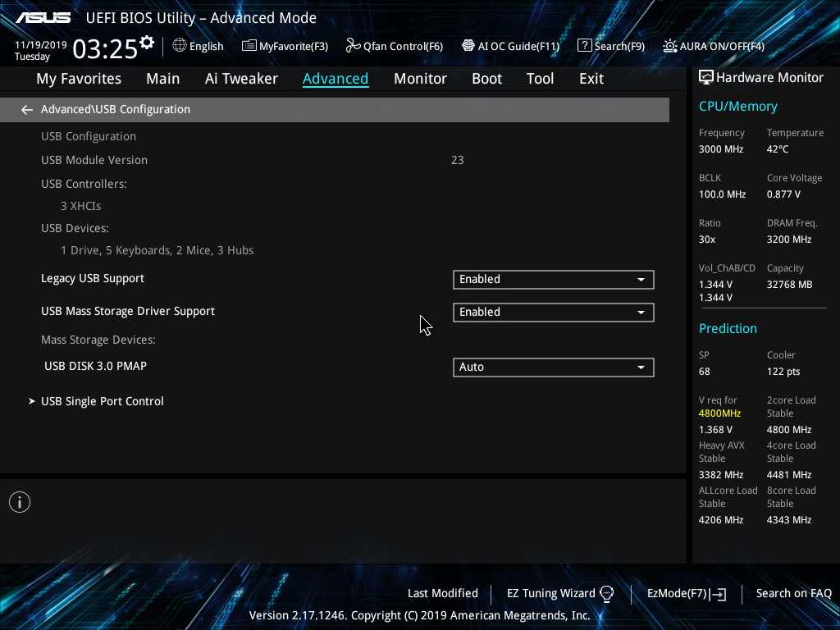Click the 122 pts cooler value

[783, 372]
